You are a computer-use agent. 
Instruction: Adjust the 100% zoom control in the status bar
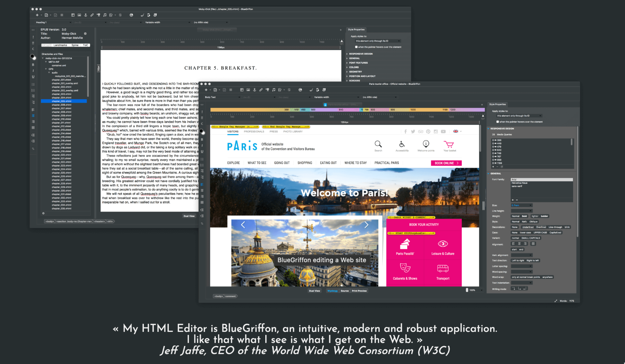(472, 290)
